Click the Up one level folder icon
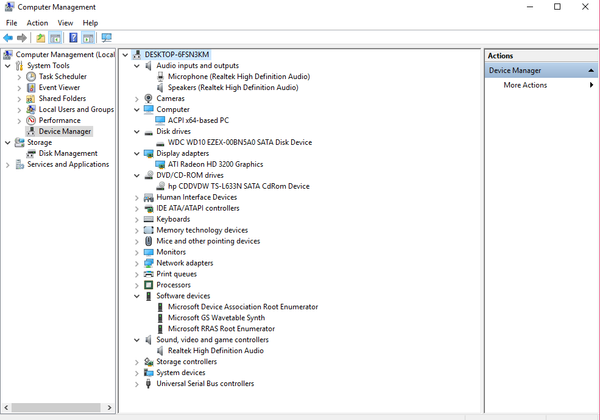 click(41, 37)
